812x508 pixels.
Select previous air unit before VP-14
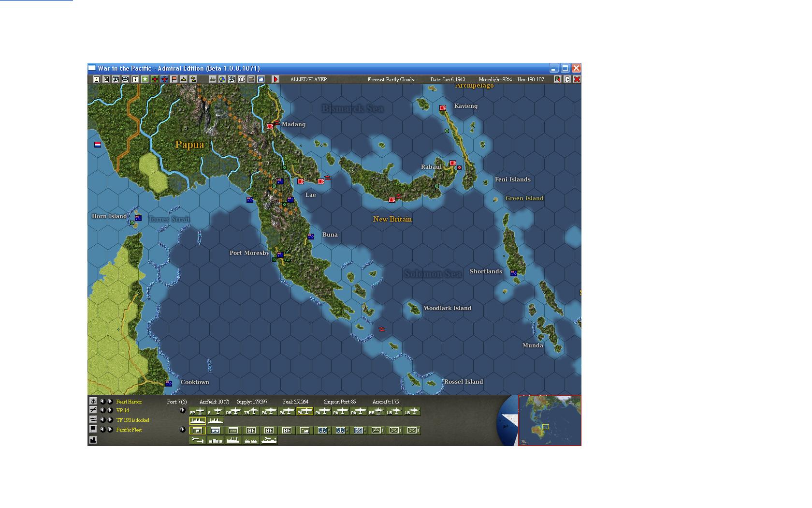(x=102, y=410)
